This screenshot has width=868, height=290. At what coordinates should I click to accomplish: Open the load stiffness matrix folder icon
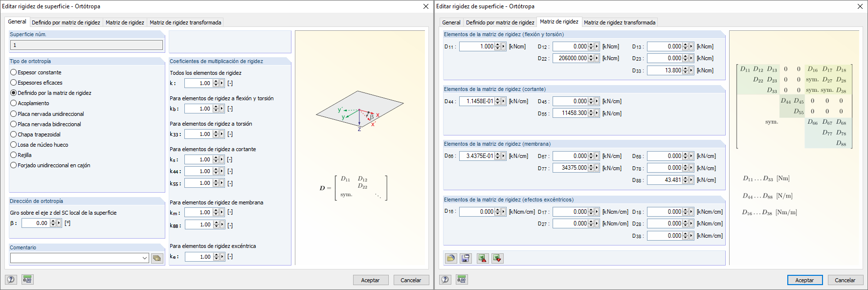(451, 258)
